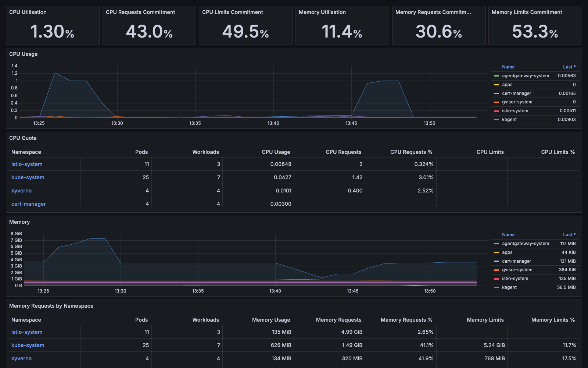Sort CPU Quota table by Namespace column
The width and height of the screenshot is (588, 368).
tap(26, 152)
